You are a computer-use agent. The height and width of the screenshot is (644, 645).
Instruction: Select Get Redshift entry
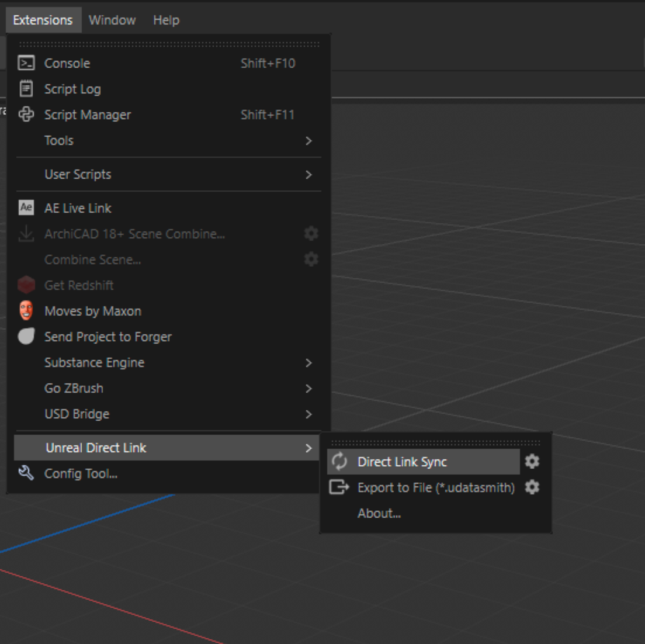click(x=168, y=285)
